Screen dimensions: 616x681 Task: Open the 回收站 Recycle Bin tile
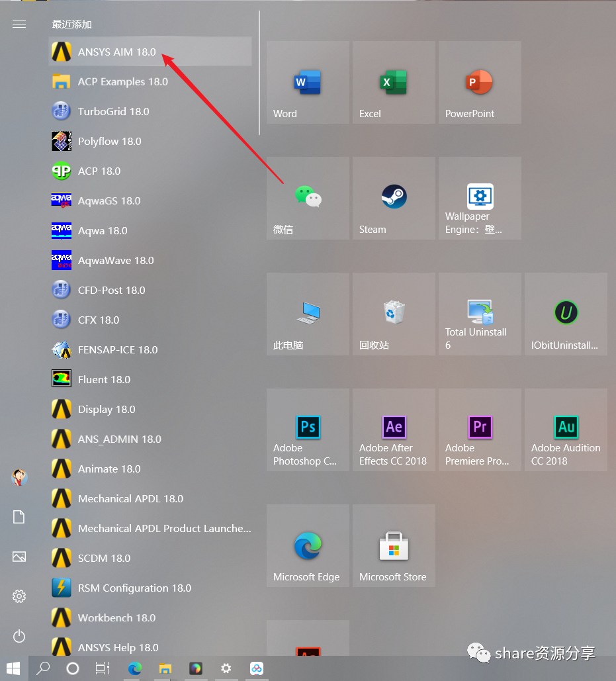click(x=394, y=314)
